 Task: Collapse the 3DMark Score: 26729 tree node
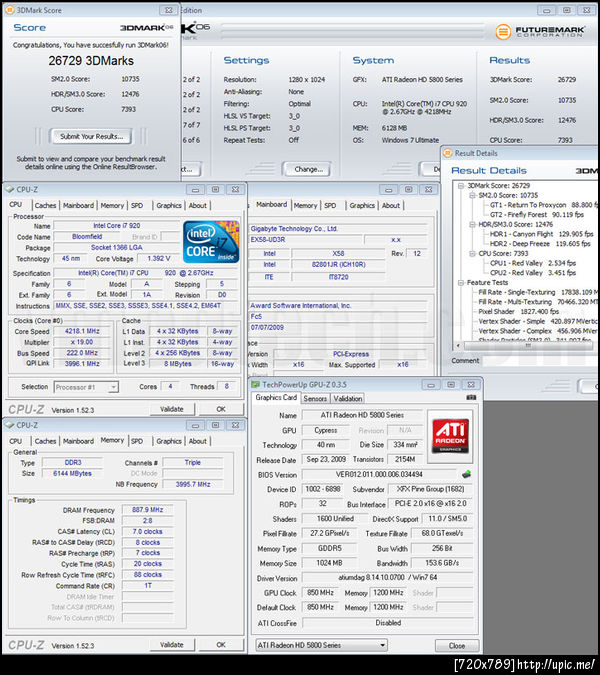461,186
